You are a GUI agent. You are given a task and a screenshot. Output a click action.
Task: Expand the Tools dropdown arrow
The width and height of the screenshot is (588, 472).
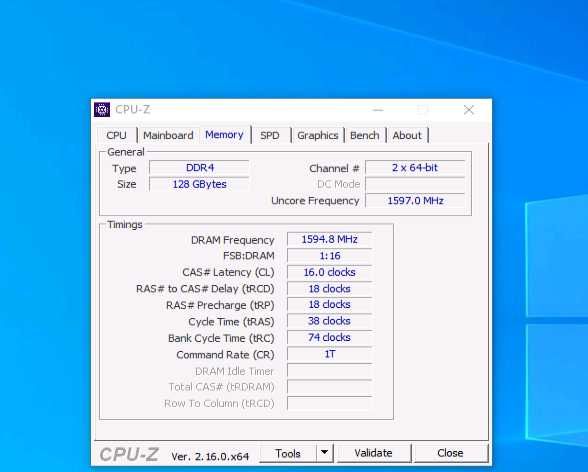click(x=325, y=453)
